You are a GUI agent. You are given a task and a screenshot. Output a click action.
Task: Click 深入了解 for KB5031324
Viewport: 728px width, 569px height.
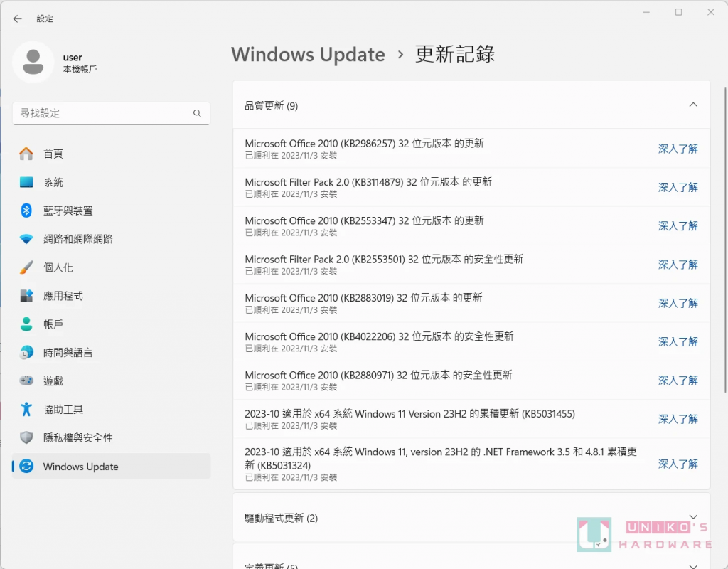[x=678, y=464]
